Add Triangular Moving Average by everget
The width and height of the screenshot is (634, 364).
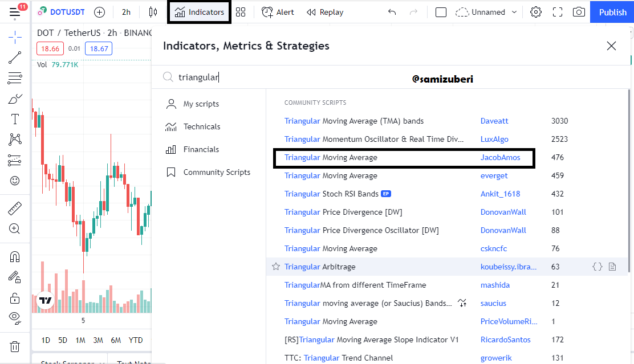point(331,176)
